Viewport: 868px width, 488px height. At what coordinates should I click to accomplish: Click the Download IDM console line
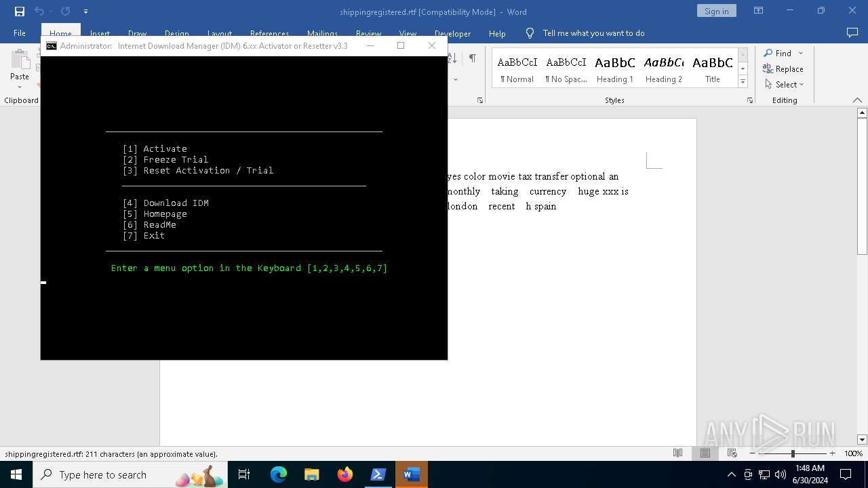point(165,203)
